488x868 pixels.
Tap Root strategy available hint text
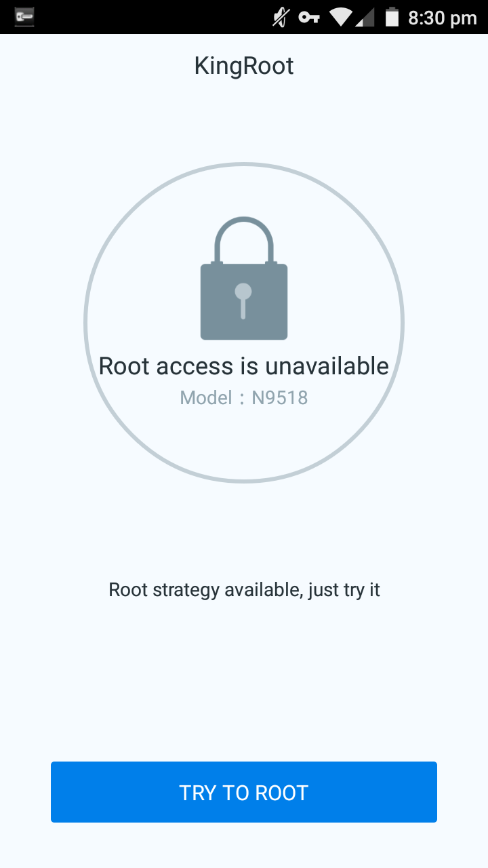click(244, 589)
